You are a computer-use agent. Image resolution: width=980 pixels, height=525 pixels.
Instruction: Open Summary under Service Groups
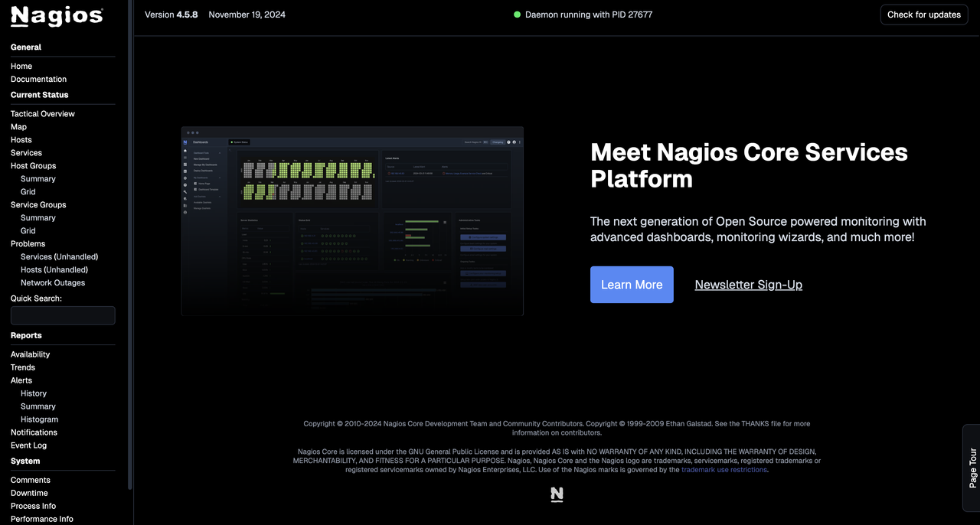pos(38,217)
